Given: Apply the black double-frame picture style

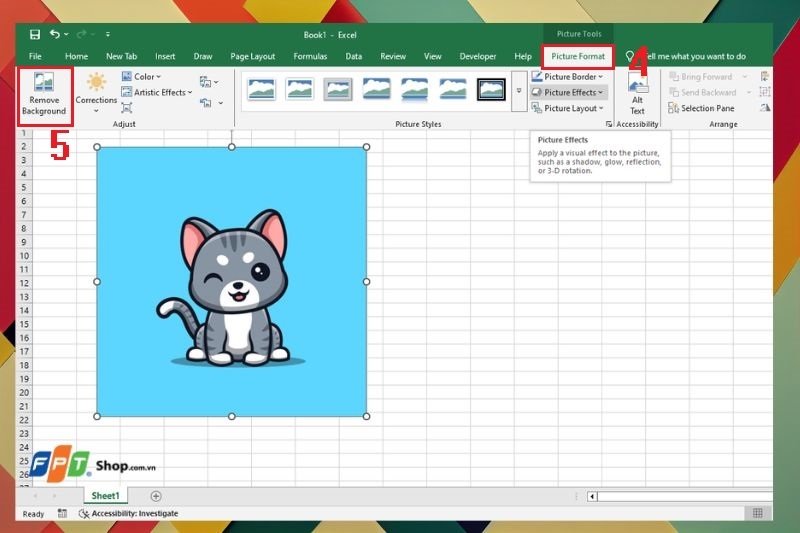Looking at the screenshot, I should [491, 89].
